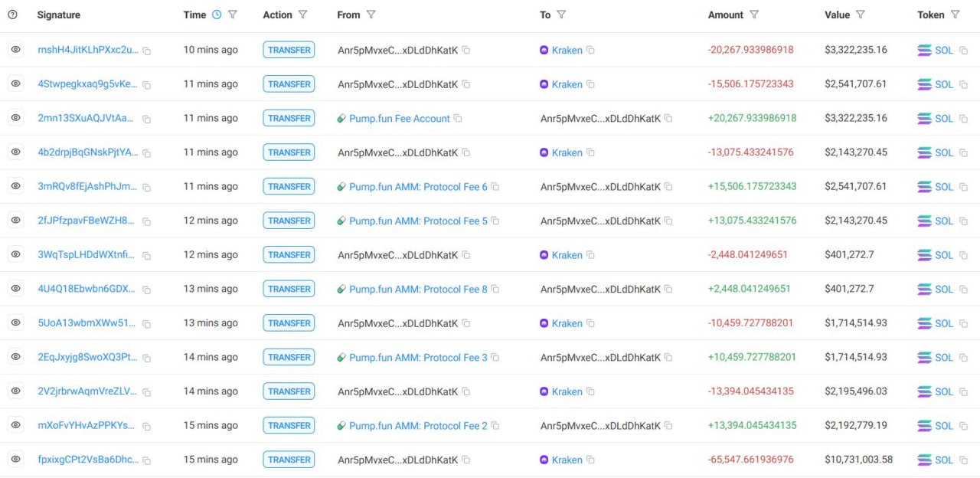The image size is (980, 478).
Task: Copy Pump.fun AMM: Protocol Fee 2 address
Action: (x=495, y=425)
